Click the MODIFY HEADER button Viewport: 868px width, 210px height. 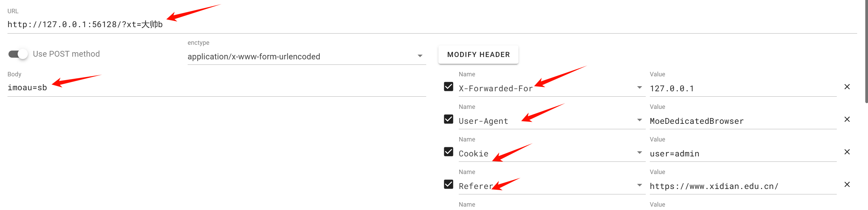pyautogui.click(x=478, y=54)
